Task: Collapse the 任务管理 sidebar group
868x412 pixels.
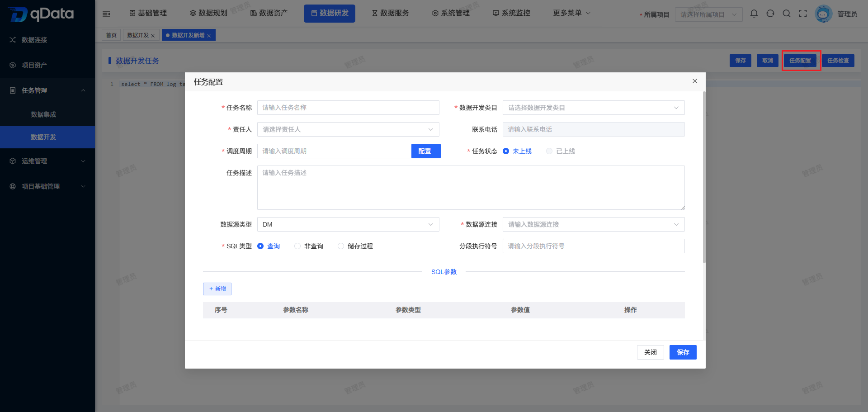Action: click(83, 90)
